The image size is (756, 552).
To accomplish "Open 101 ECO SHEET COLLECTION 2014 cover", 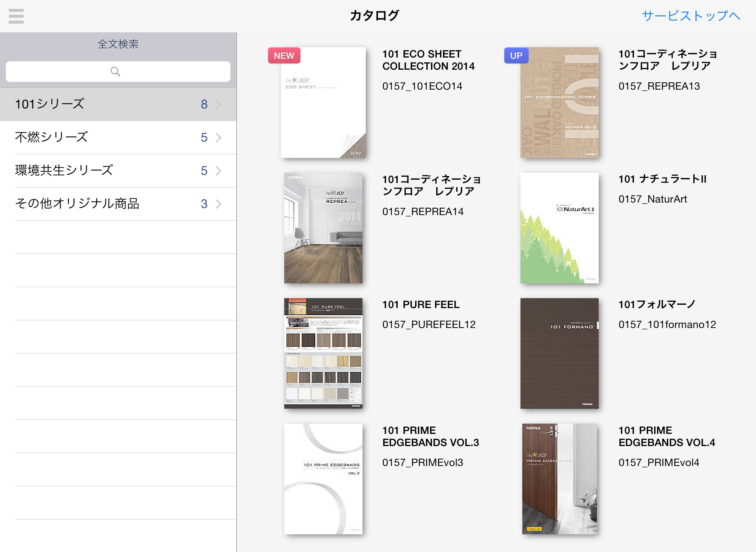I will tap(323, 103).
